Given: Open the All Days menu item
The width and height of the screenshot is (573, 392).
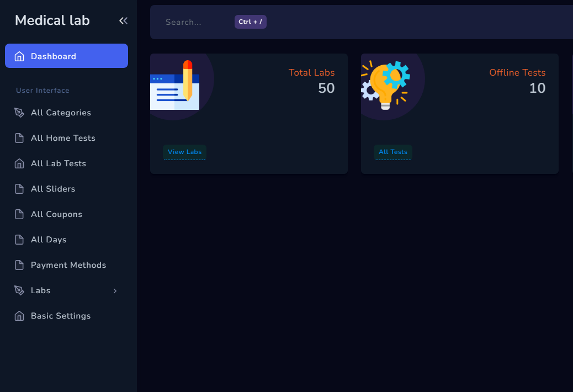Looking at the screenshot, I should [49, 240].
